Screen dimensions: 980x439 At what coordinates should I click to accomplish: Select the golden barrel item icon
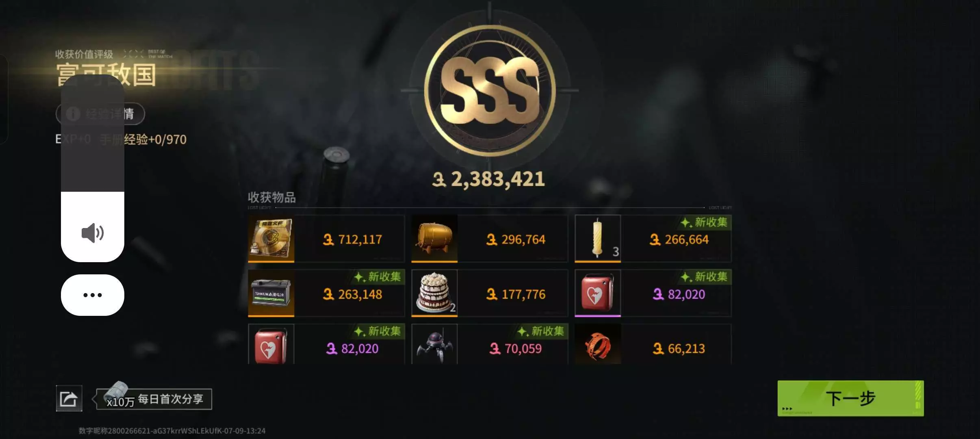tap(434, 239)
